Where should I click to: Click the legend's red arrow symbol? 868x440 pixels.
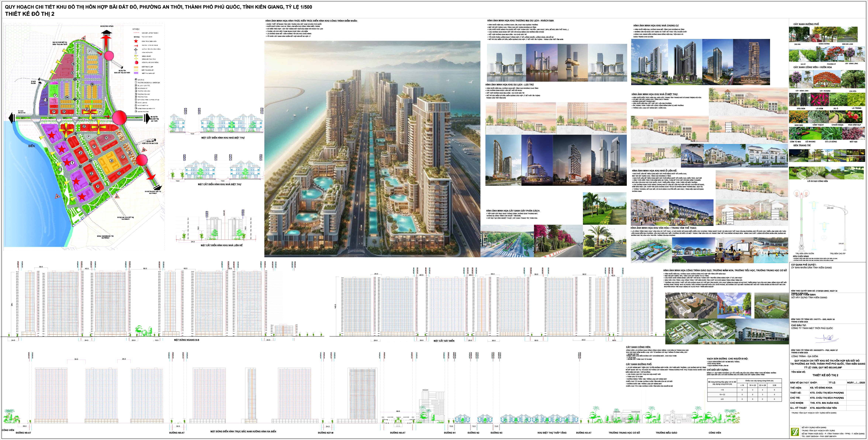[136, 46]
